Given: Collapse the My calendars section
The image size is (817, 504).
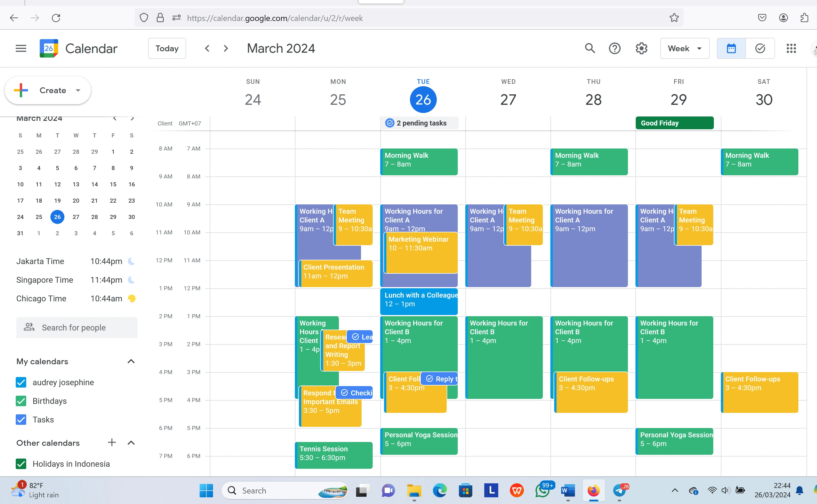Looking at the screenshot, I should (131, 361).
